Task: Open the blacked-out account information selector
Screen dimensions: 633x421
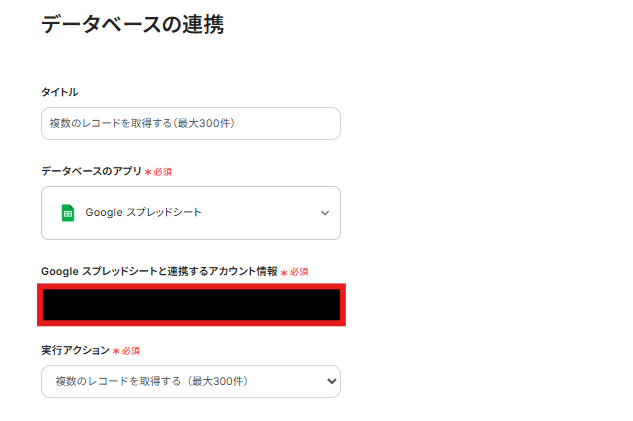Action: 191,305
